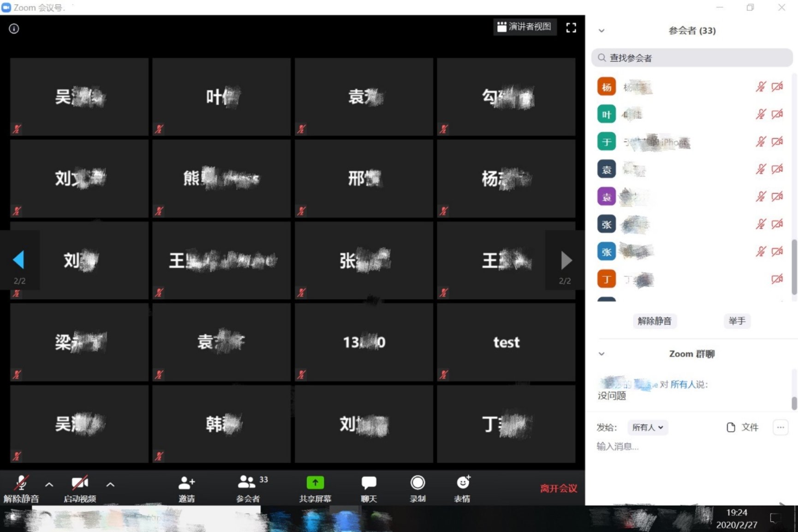Change chat recipient from 所有人 dropdown
This screenshot has width=798, height=532.
click(647, 427)
